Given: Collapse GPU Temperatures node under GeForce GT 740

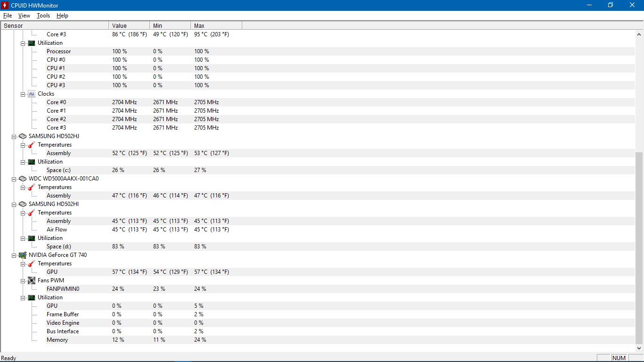Looking at the screenshot, I should pos(23,263).
